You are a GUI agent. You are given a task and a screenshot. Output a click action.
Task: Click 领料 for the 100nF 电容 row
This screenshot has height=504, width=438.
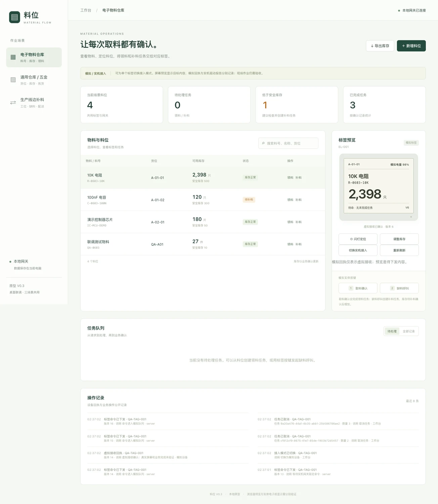pyautogui.click(x=290, y=200)
